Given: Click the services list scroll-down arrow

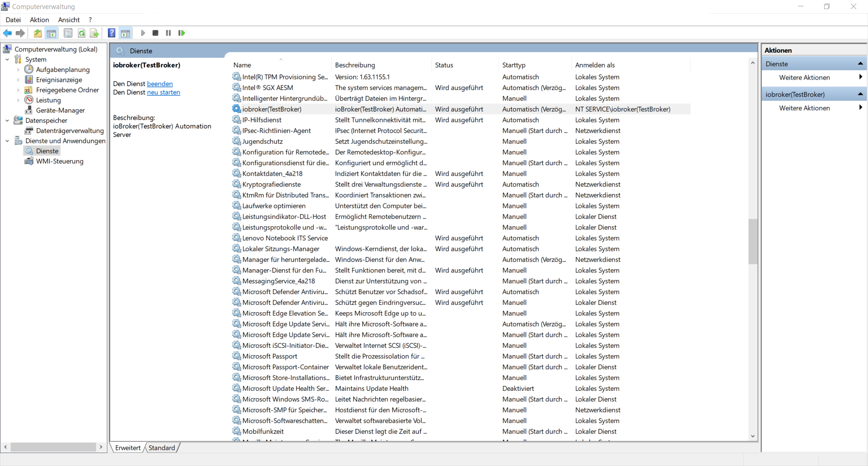Looking at the screenshot, I should pos(753,436).
